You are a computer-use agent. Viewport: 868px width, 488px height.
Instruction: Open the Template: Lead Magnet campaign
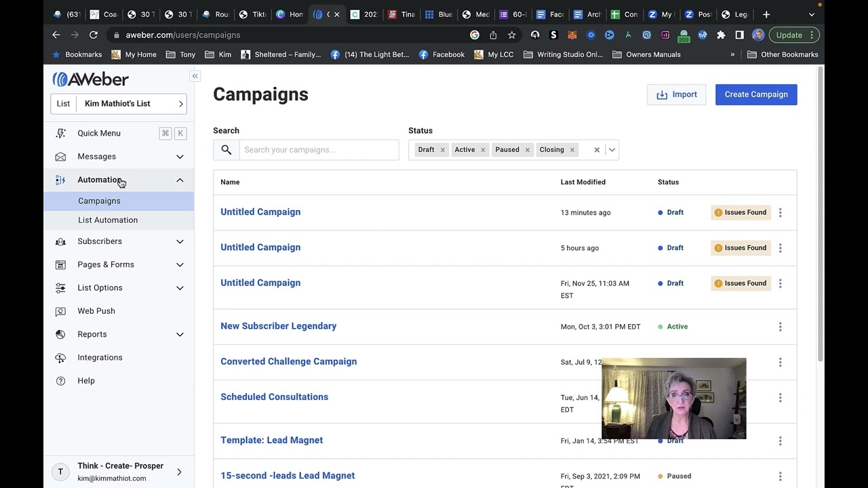click(x=272, y=441)
